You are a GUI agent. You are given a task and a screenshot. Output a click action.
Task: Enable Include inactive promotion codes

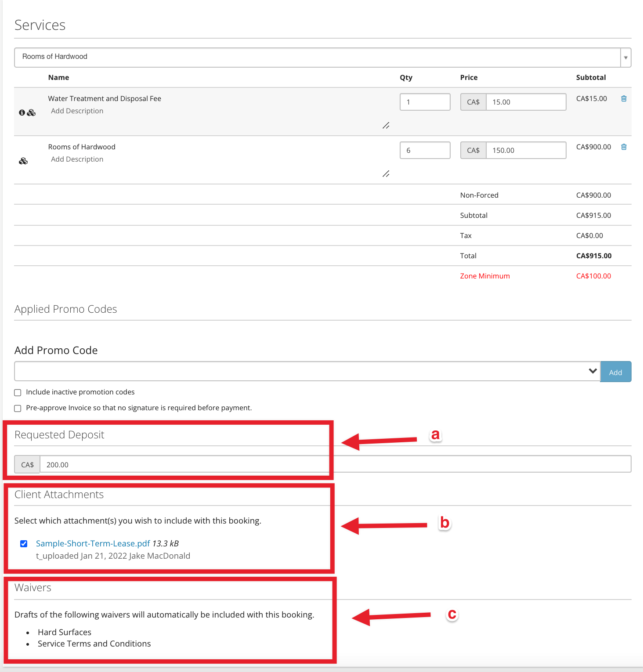coord(18,393)
